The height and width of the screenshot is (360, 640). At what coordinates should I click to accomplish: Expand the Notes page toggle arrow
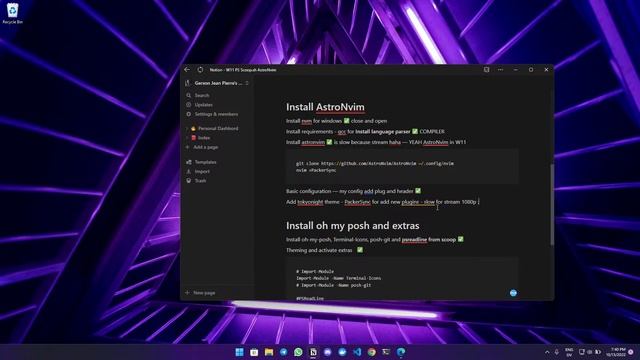coord(187,138)
